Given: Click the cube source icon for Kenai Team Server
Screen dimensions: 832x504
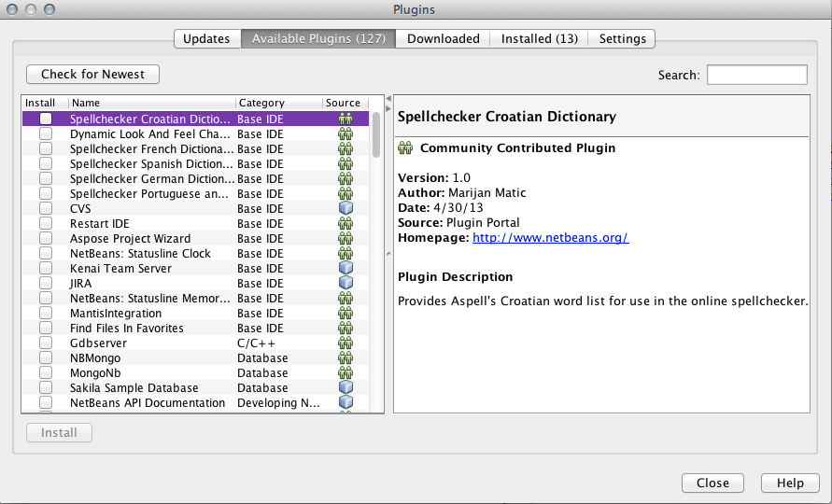Looking at the screenshot, I should [345, 269].
